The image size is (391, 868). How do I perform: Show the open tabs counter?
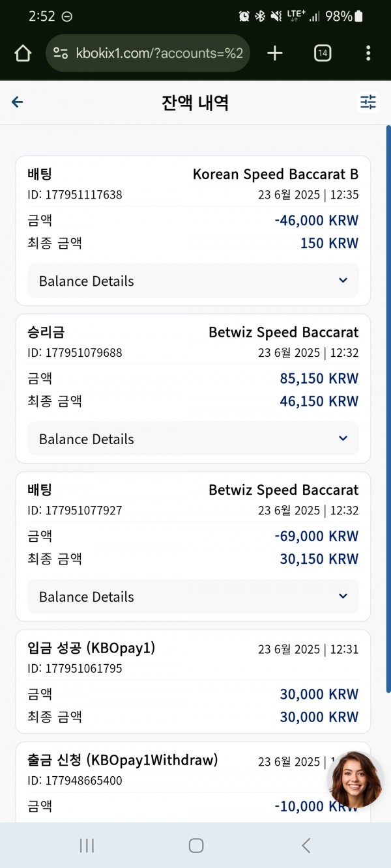click(x=323, y=53)
